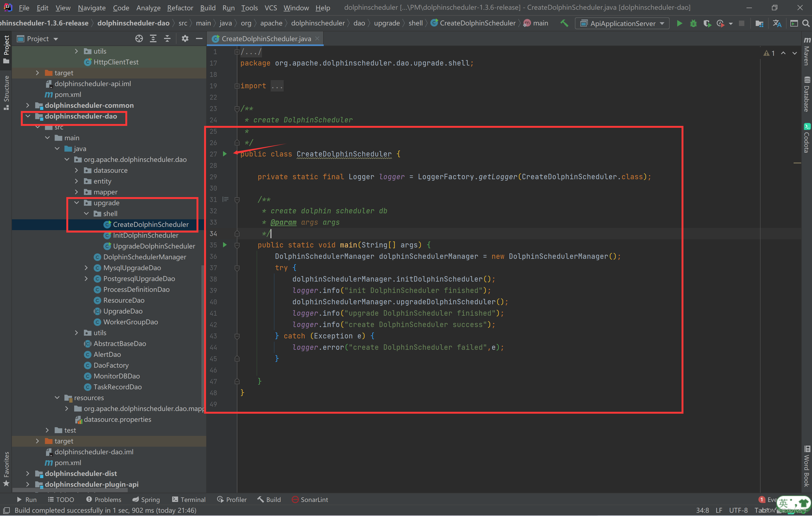Click the green Run button in toolbar
Viewport: 812px width, 516px height.
point(679,23)
